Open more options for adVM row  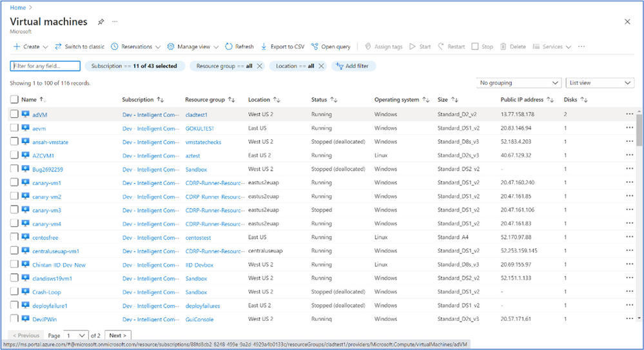pyautogui.click(x=629, y=114)
